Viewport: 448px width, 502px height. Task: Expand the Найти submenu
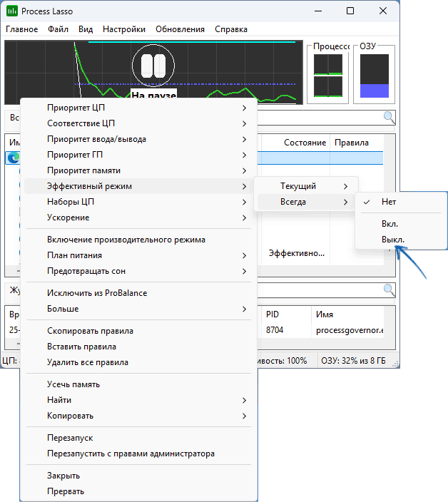[138, 400]
